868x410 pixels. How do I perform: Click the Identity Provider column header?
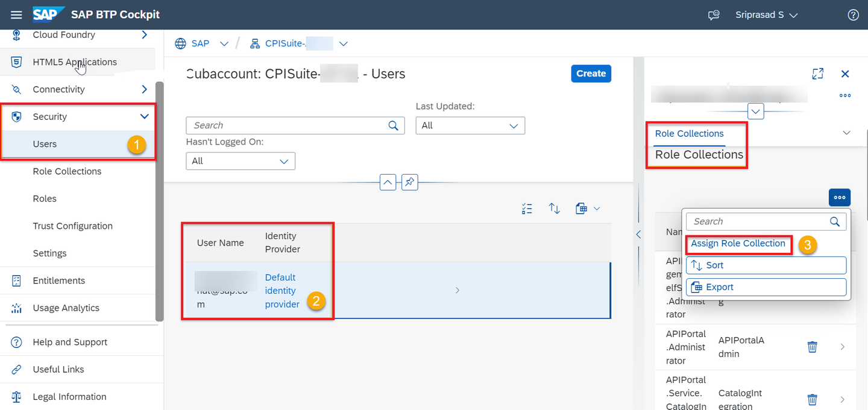coord(282,243)
